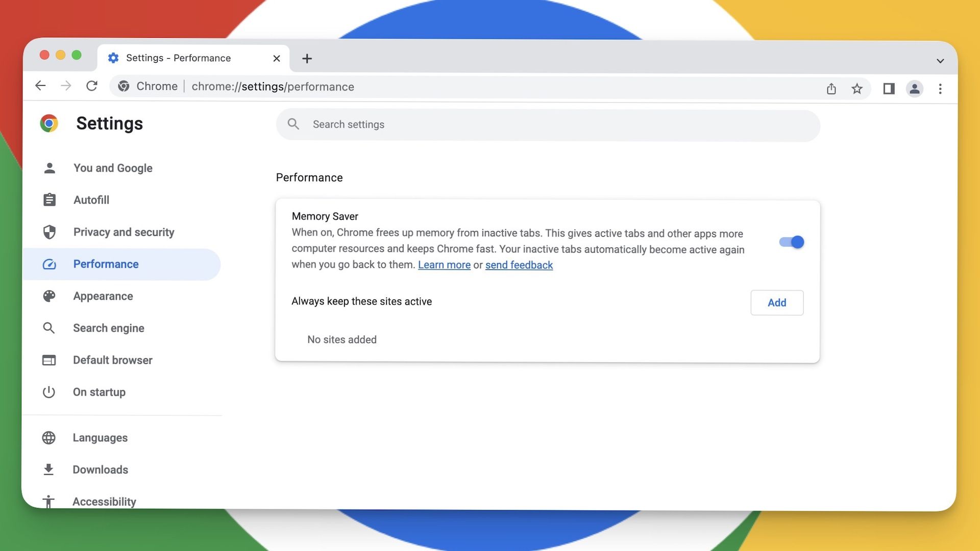Click the Appearance palette icon

point(49,296)
